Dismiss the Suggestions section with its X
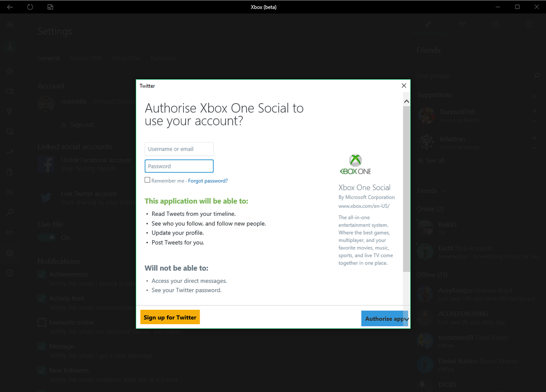Screen dimensions: 546x392 click(534, 96)
